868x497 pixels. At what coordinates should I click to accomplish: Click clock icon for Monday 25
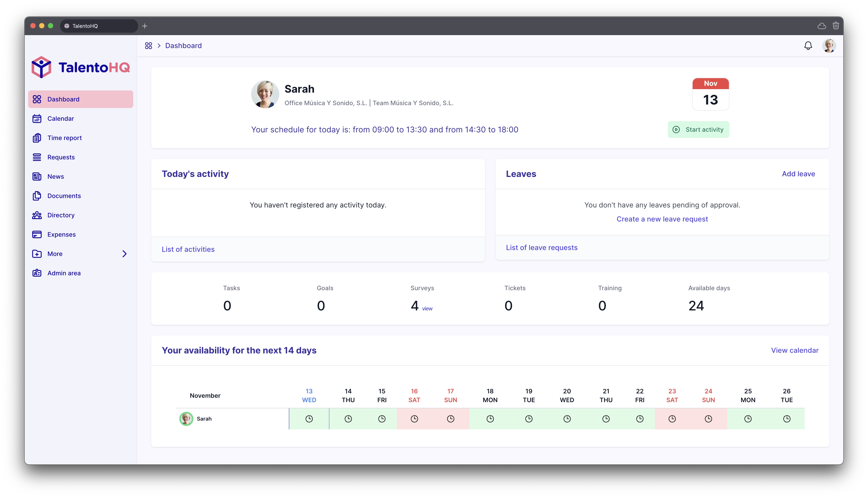[748, 419]
